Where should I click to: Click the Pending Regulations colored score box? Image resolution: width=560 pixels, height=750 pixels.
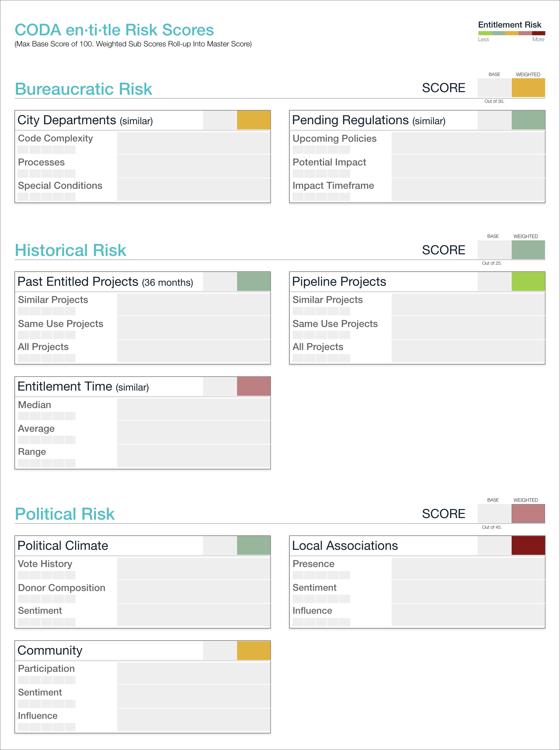(528, 120)
